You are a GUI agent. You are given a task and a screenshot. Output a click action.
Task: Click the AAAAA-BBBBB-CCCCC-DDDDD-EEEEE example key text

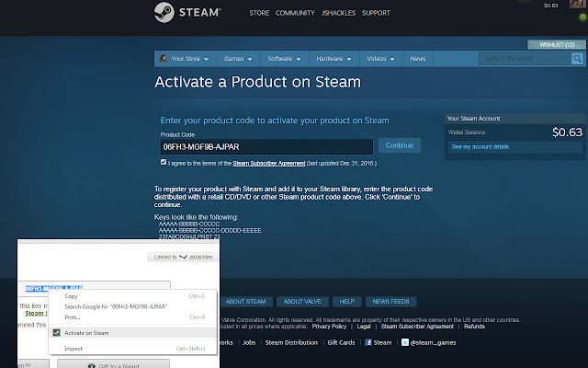210,230
